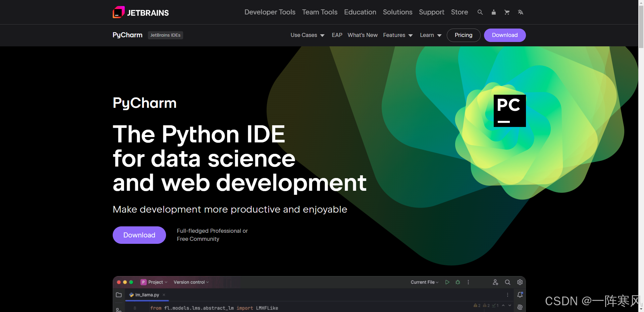Click the yellow minimize dot in IDE window
Screen dimensions: 644x312
125,282
